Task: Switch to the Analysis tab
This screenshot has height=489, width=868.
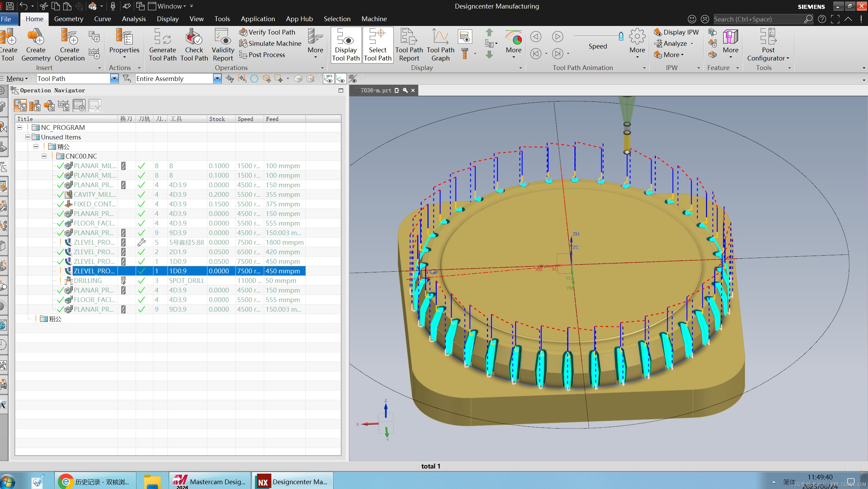Action: (134, 19)
